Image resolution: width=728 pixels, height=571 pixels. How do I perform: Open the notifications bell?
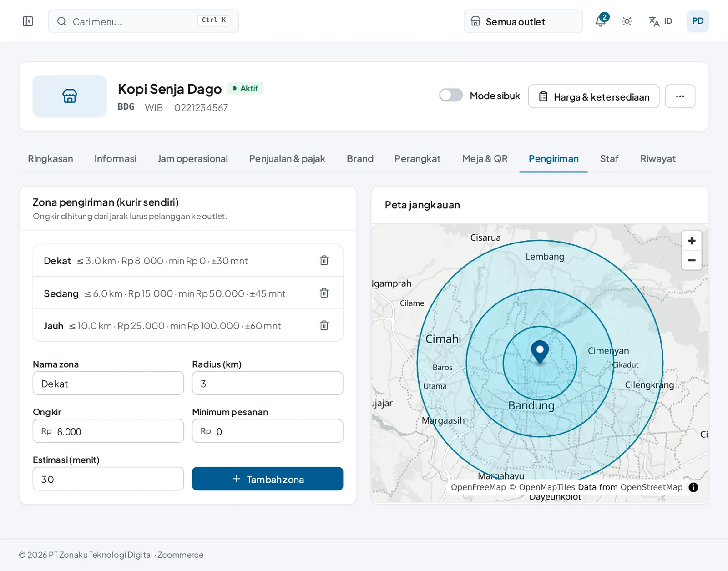point(601,21)
